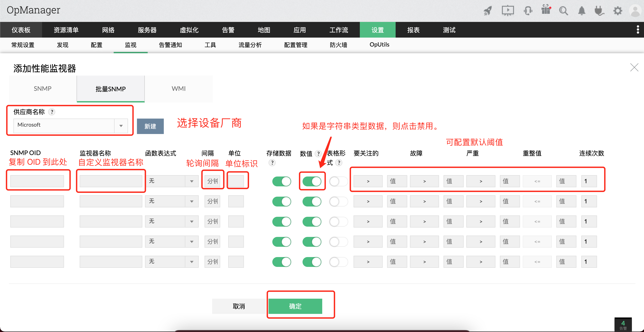The width and height of the screenshot is (644, 332).
Task: Click 连续次数 field in third row
Action: [589, 221]
